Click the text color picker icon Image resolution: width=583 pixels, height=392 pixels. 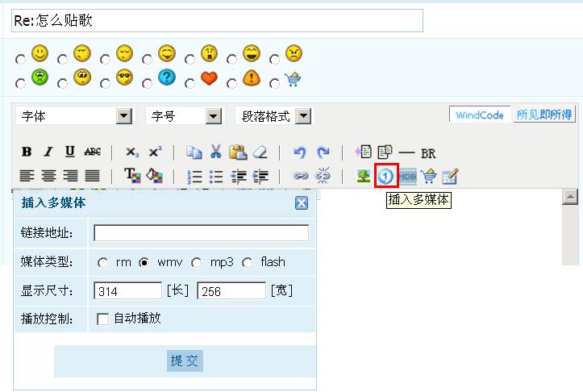(x=131, y=175)
